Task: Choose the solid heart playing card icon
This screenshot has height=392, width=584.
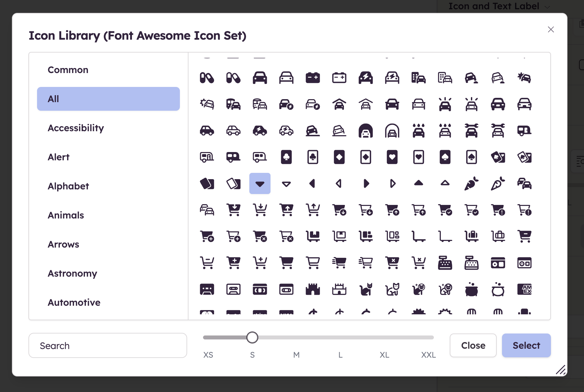Action: click(392, 157)
